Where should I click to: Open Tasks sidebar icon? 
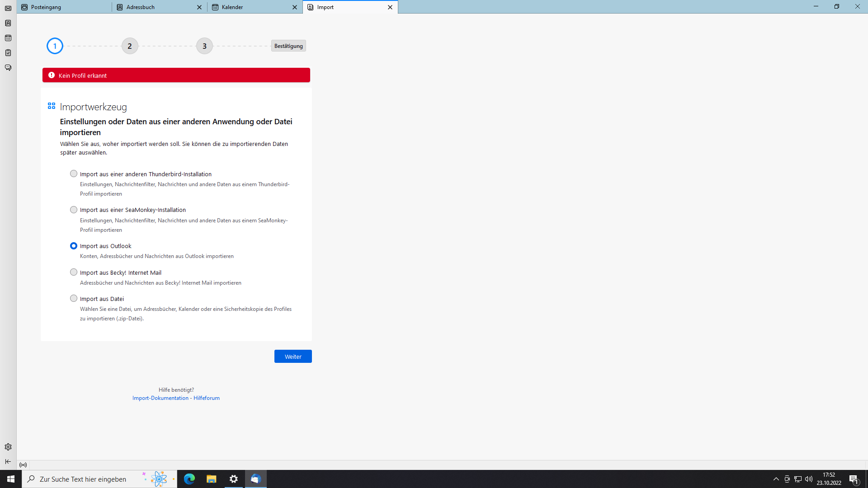point(8,53)
